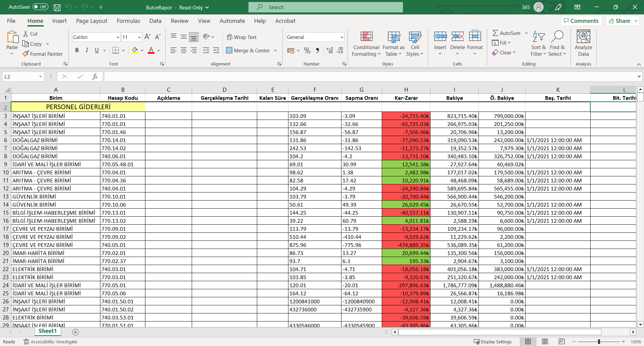Open the General number format dropdown

(x=341, y=37)
